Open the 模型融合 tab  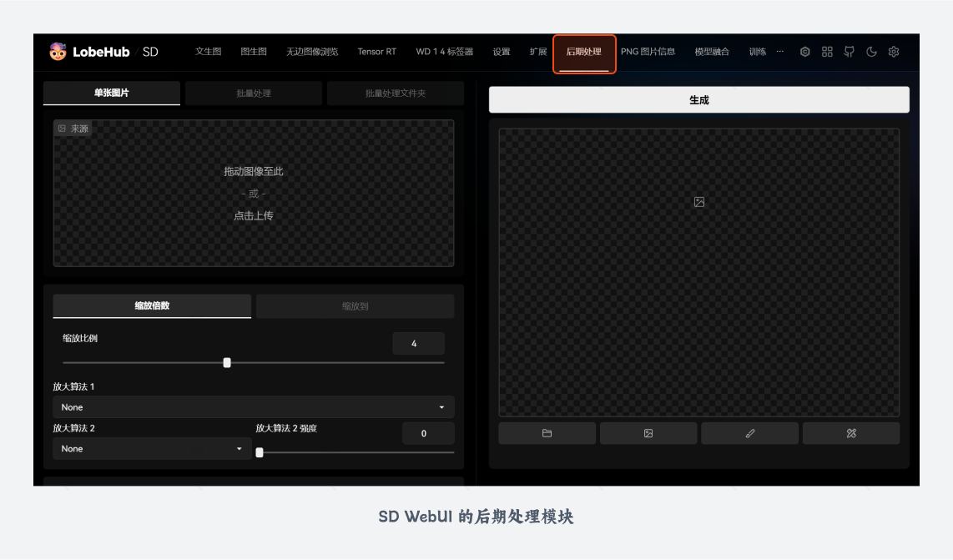coord(712,52)
